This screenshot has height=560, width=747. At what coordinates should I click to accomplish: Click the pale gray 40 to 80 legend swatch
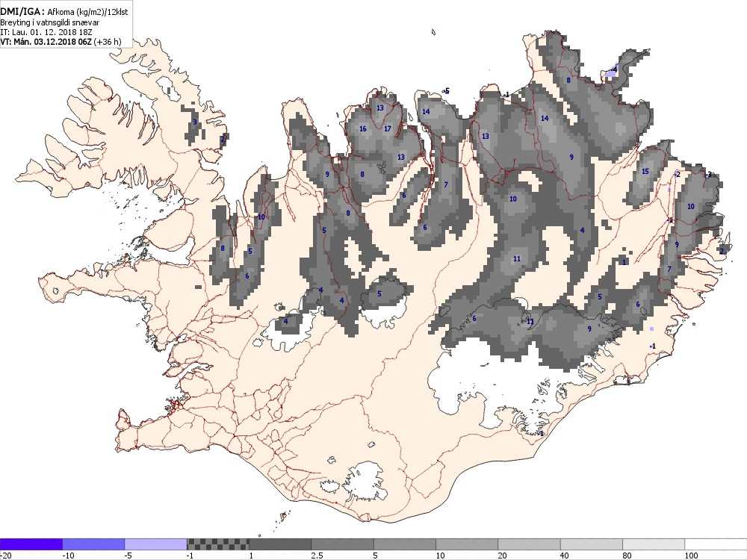coord(592,544)
